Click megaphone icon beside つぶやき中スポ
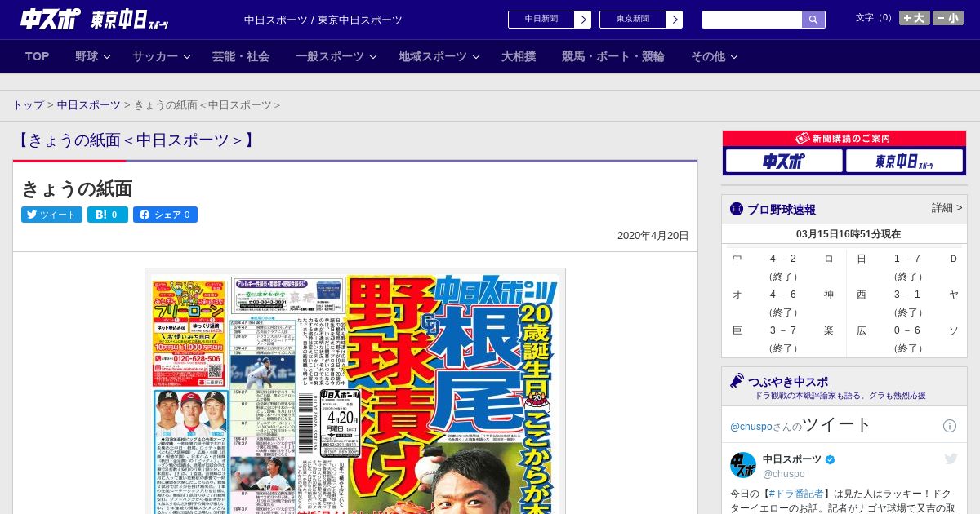This screenshot has width=980, height=514. [737, 381]
